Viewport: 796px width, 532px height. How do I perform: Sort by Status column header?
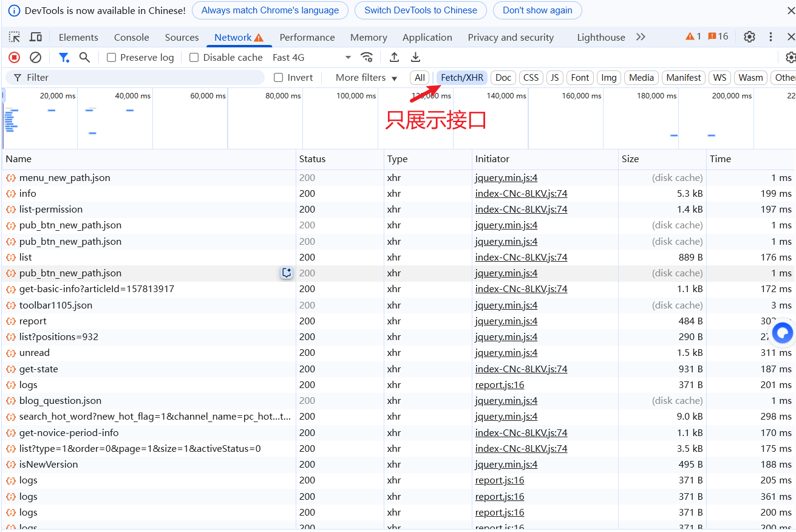click(x=340, y=159)
